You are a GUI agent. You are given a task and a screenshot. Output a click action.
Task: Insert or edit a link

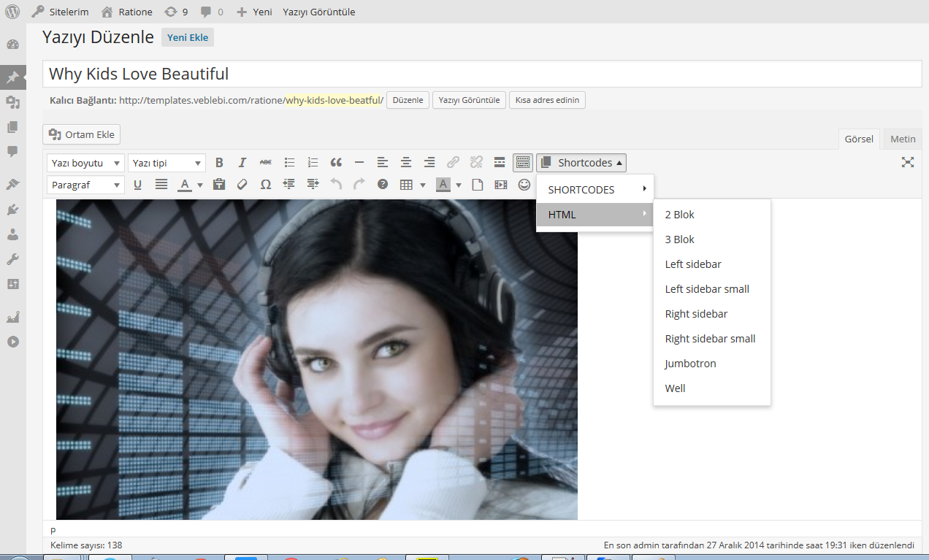pos(453,163)
